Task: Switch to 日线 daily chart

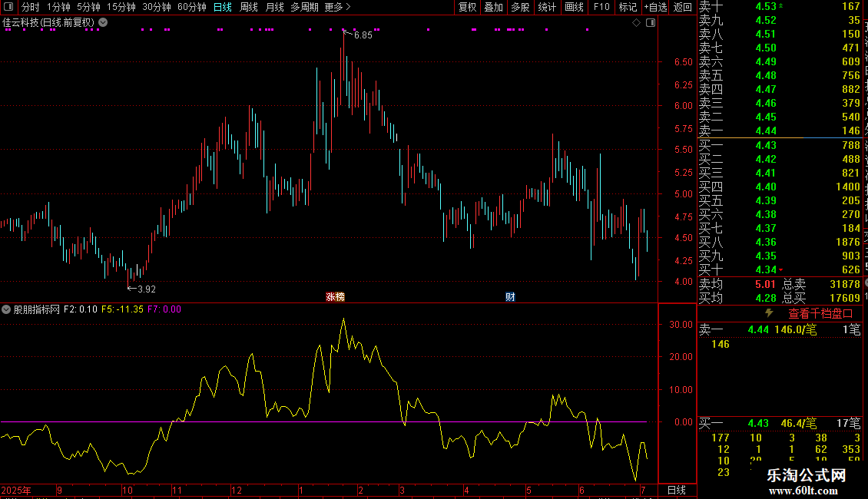Action: click(x=223, y=7)
